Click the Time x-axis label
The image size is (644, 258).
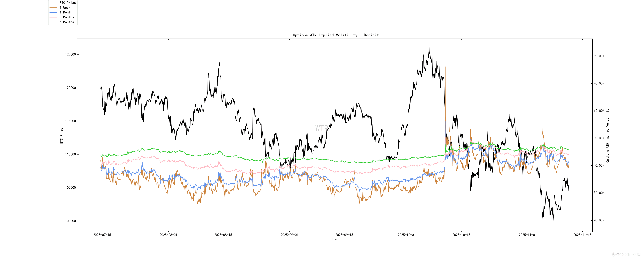pyautogui.click(x=334, y=239)
